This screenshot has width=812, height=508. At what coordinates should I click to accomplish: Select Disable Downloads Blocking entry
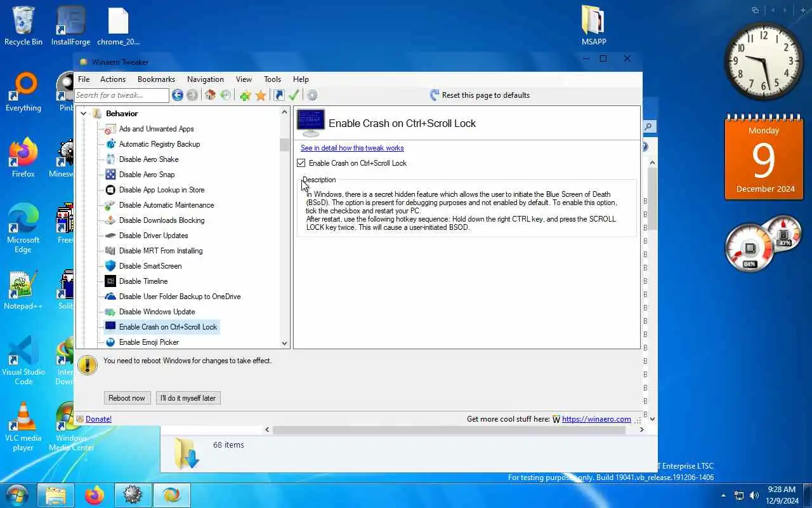[x=162, y=220]
